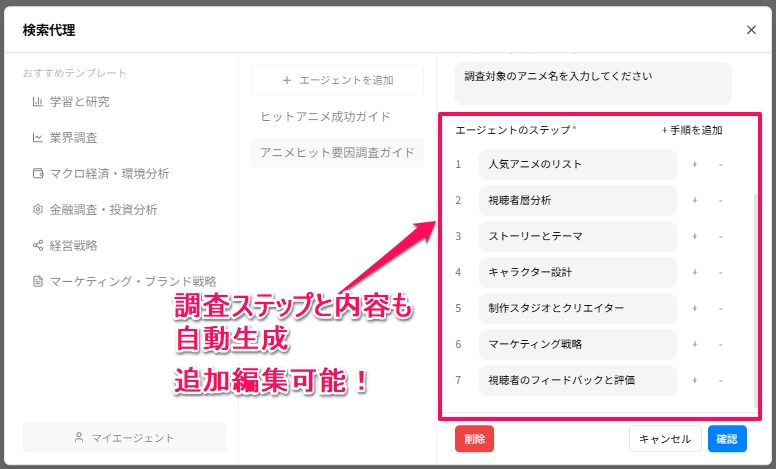The width and height of the screenshot is (776, 469).
Task: Remove the 視聴者層分析 step
Action: point(720,200)
